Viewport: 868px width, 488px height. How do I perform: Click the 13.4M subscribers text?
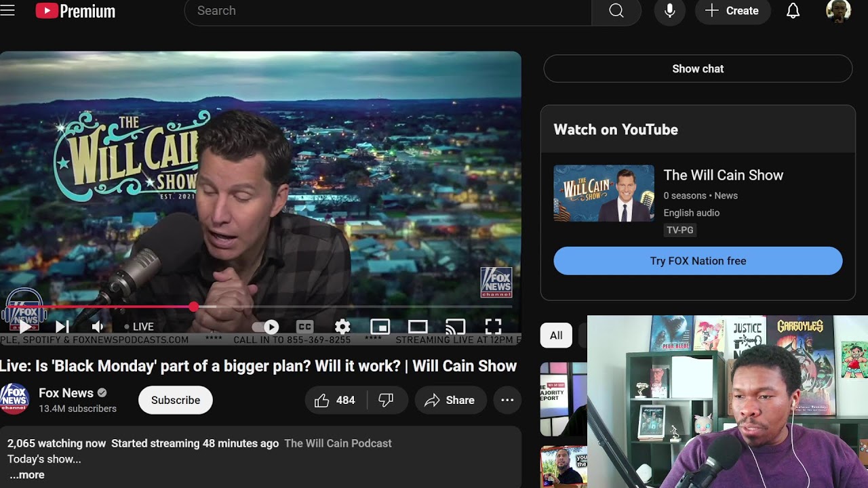pos(77,409)
